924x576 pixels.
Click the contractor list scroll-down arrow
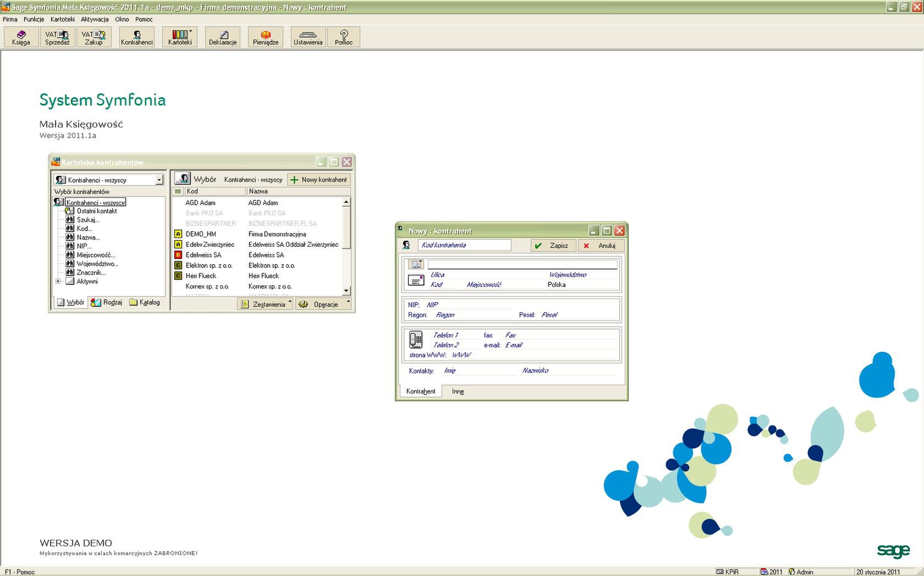coord(346,291)
